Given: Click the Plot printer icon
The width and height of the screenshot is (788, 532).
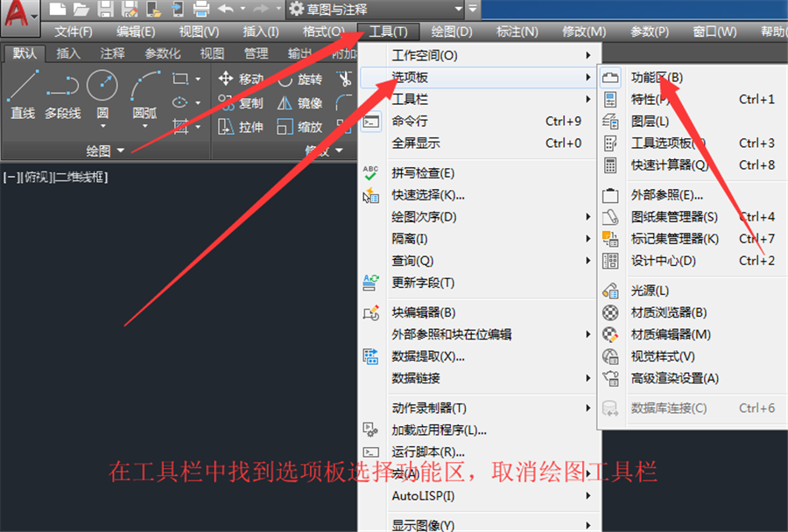Looking at the screenshot, I should [x=201, y=9].
